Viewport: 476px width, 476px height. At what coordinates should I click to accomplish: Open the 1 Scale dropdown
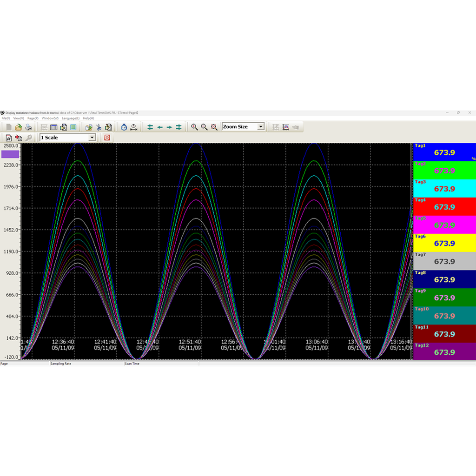92,138
